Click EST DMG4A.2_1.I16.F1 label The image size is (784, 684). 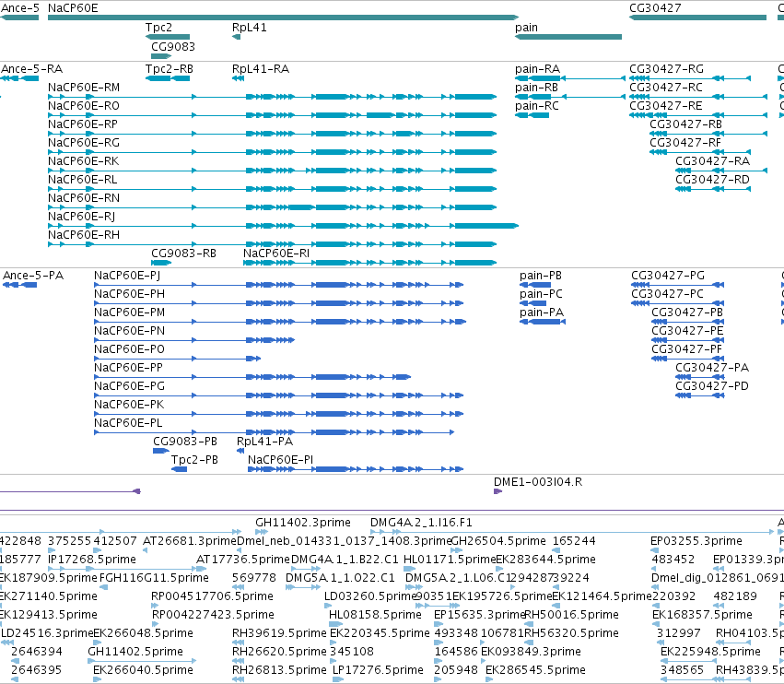pos(421,523)
